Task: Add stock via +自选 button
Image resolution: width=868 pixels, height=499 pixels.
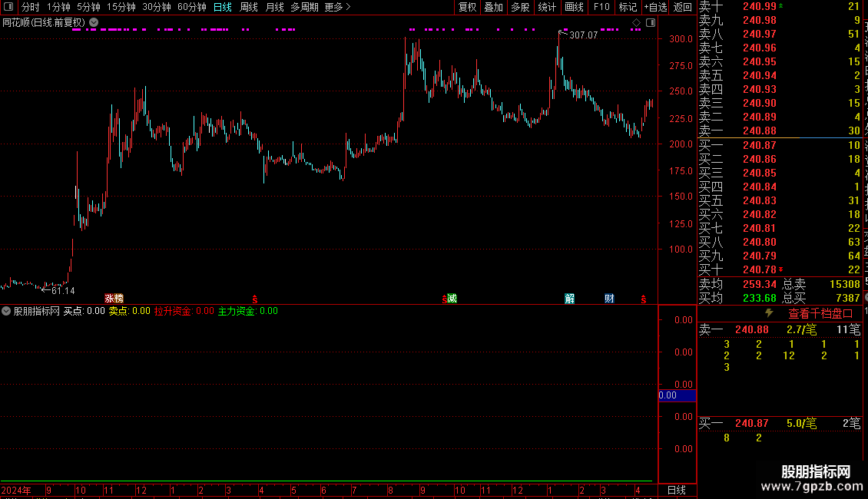Action: click(x=656, y=7)
